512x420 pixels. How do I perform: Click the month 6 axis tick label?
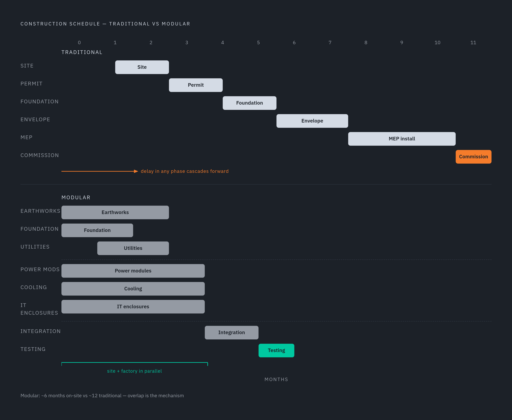(x=294, y=43)
